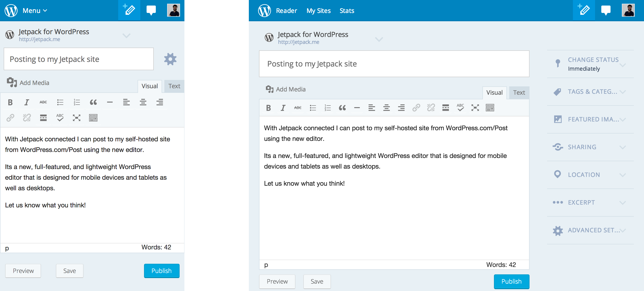Insert bulleted list in left narrow editor
Screen dimensions: 644x291
(x=60, y=102)
